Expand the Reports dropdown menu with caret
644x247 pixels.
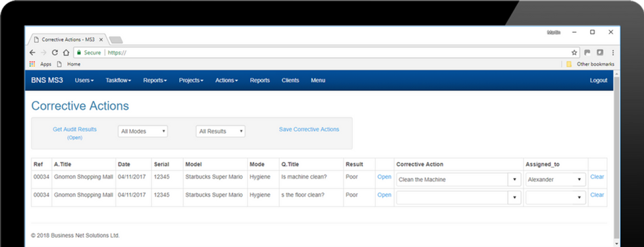pyautogui.click(x=155, y=80)
